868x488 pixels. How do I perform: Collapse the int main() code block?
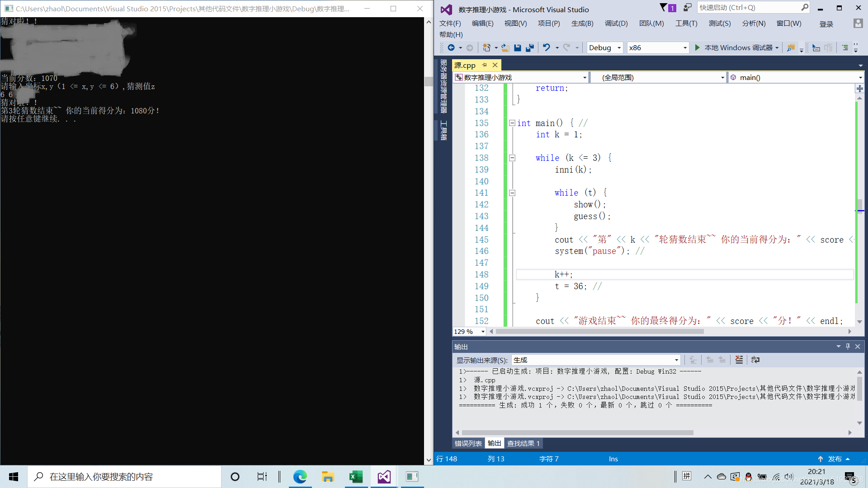point(512,123)
